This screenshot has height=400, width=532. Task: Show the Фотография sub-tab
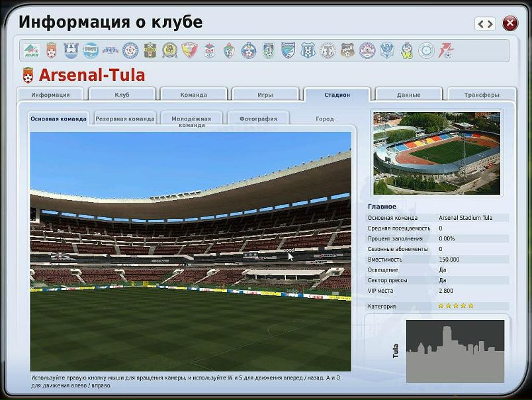[x=258, y=119]
